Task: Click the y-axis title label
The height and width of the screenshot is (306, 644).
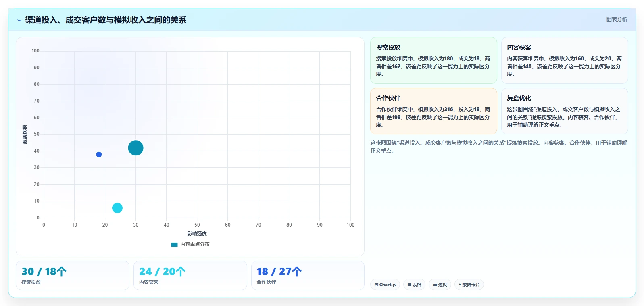Action: [25, 134]
